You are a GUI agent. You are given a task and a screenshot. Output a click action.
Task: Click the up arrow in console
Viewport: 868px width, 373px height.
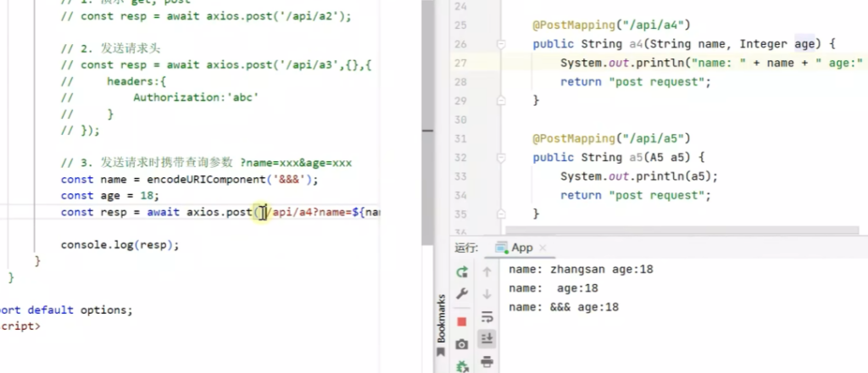(x=487, y=272)
